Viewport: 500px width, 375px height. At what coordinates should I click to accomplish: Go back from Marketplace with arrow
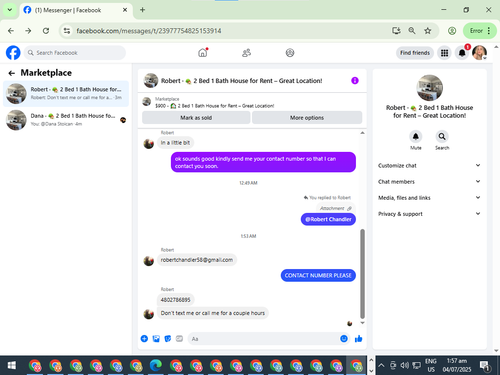tap(12, 73)
